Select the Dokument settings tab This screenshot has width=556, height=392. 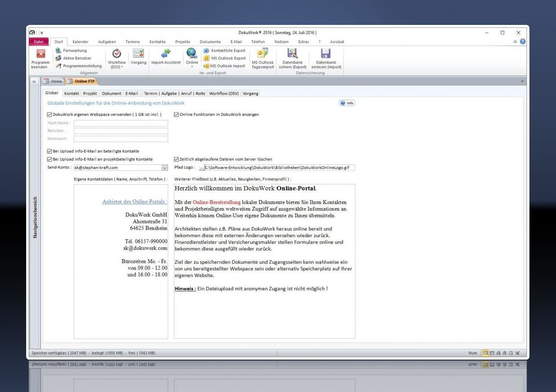point(112,93)
